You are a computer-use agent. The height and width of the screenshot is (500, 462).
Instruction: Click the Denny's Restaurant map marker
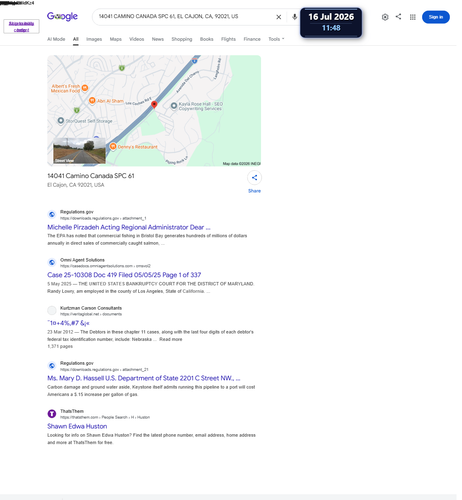click(113, 146)
